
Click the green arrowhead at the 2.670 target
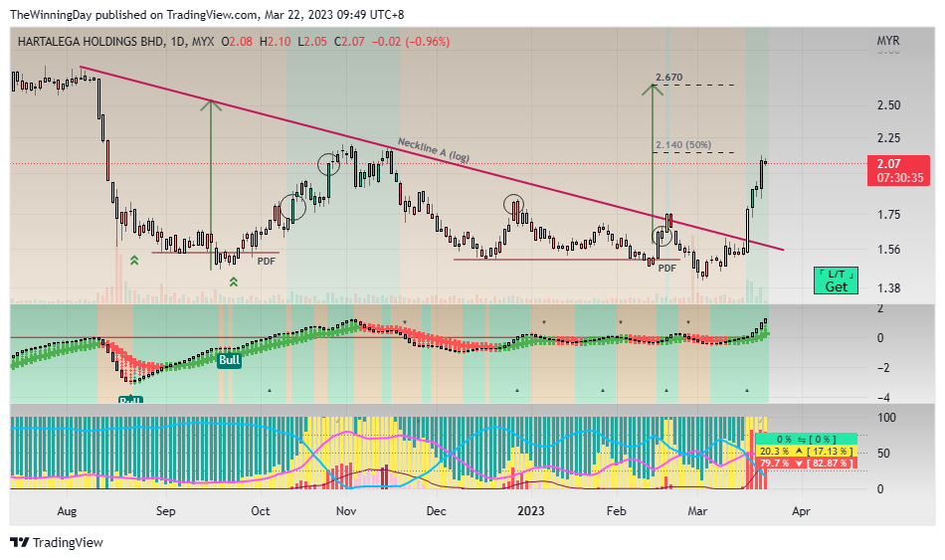653,90
